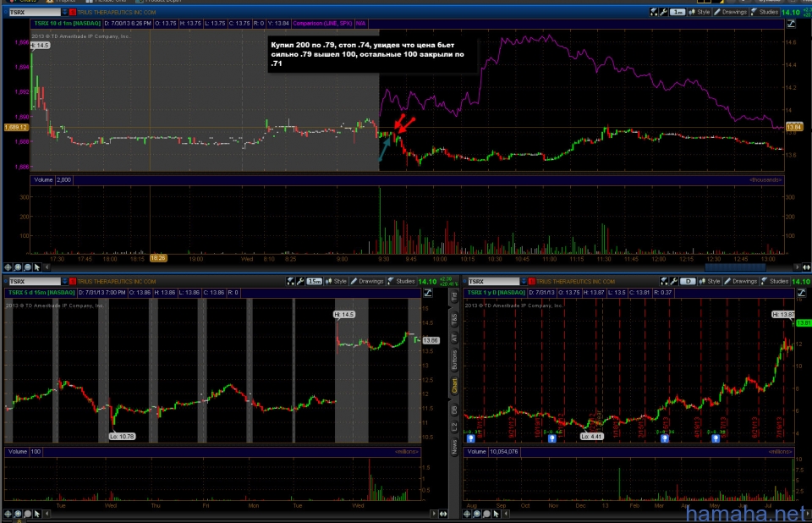Select crosshair pan tool below top chart
812x523 pixels.
8,267
